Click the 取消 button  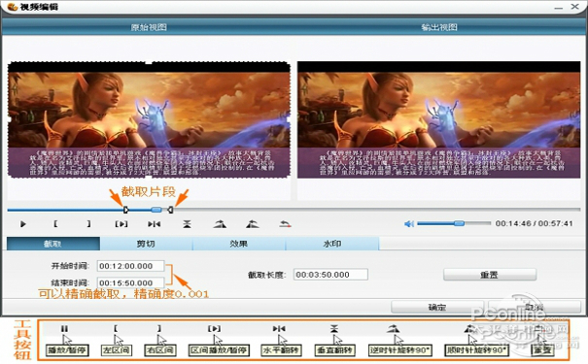[535, 307]
